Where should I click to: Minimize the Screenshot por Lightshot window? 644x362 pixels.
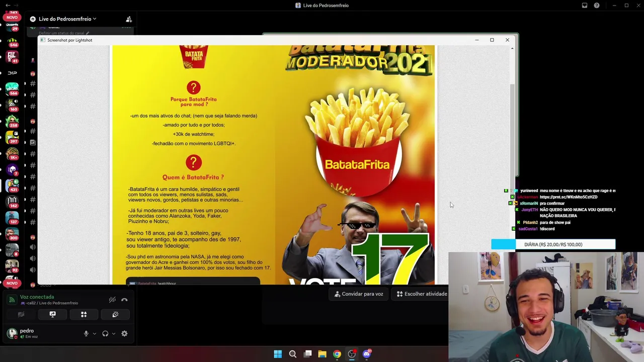pyautogui.click(x=477, y=40)
